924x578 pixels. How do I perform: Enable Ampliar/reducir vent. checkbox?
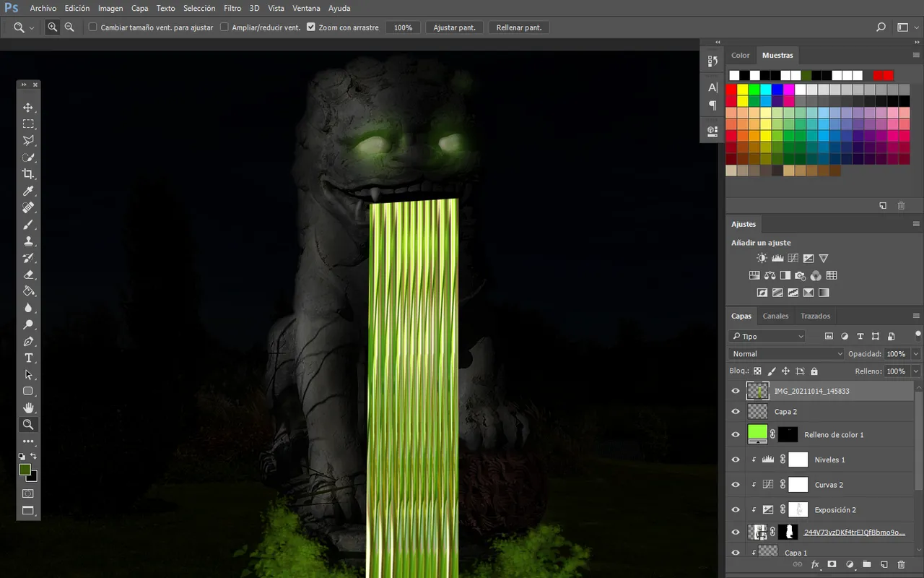(224, 27)
